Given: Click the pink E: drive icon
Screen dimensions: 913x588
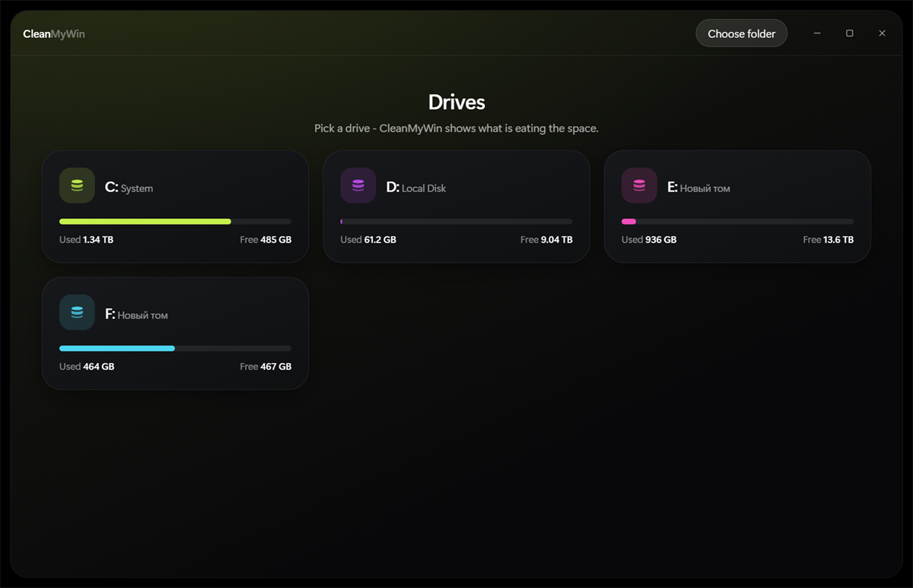Looking at the screenshot, I should [639, 186].
